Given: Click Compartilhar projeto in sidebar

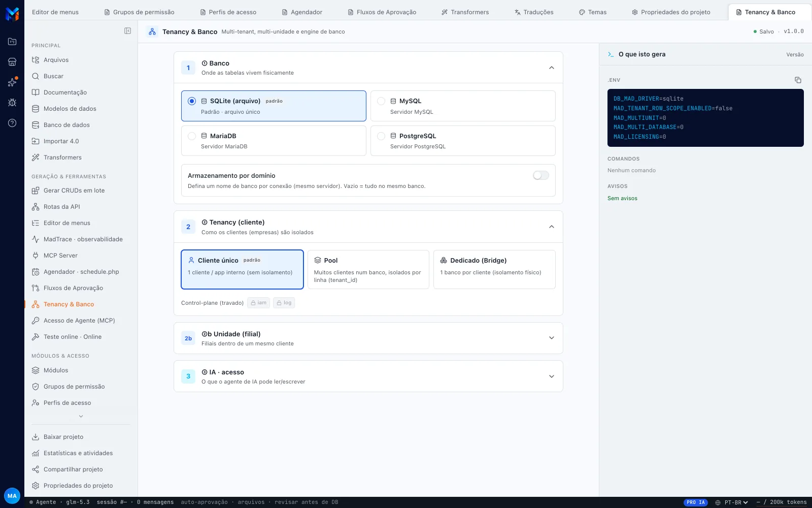Looking at the screenshot, I should [x=81, y=469].
